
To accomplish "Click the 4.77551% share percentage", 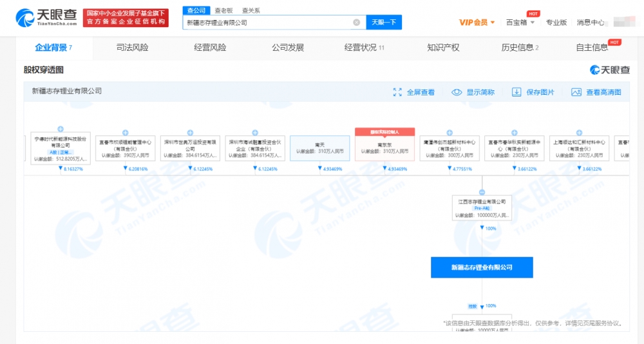I will 462,169.
